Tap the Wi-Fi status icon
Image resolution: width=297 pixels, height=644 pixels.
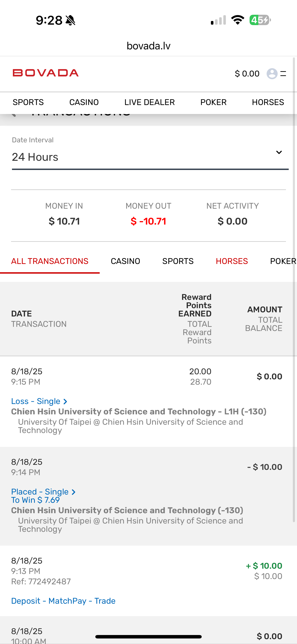click(238, 20)
